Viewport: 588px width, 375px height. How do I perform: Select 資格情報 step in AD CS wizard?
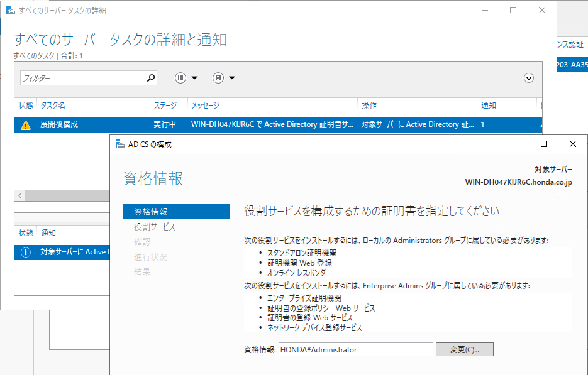point(176,211)
